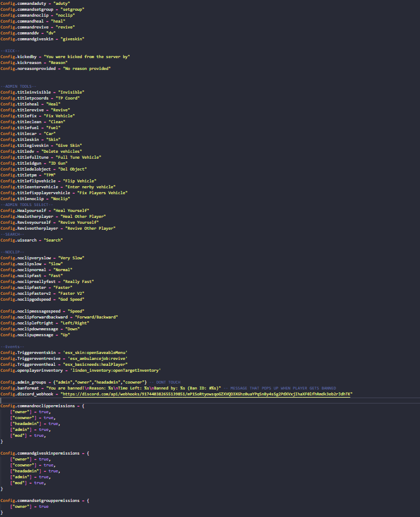Screen dimensions: 420x517
Task: Click the "Faster V2" string
Action: tap(71, 294)
